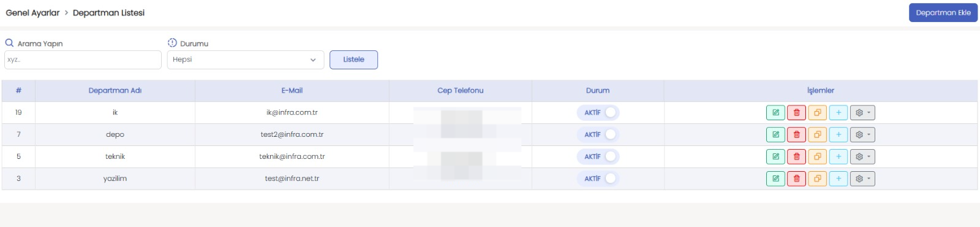Expand gear settings menu for depo row
980x227 pixels.
862,135
